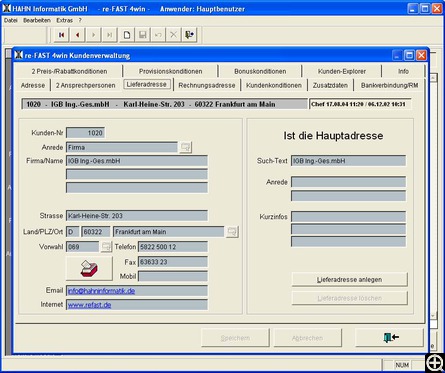
Task: Click the Speichern button
Action: pyautogui.click(x=235, y=338)
